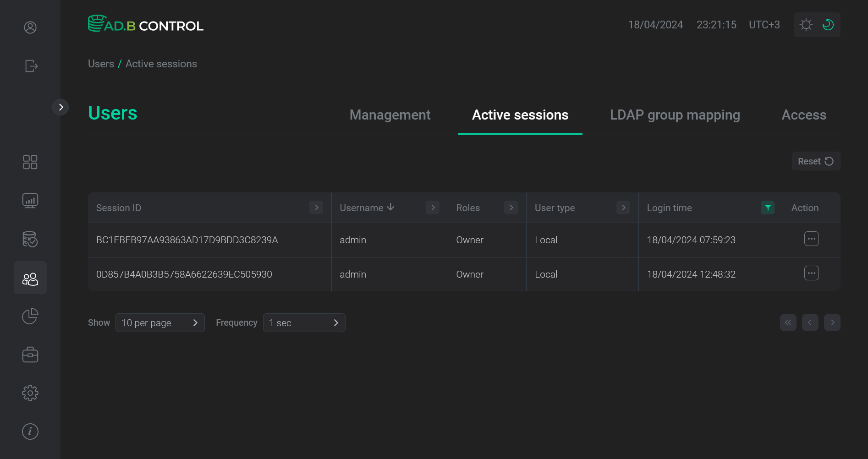This screenshot has width=868, height=459.
Task: Switch to light theme via sun icon
Action: coord(806,24)
